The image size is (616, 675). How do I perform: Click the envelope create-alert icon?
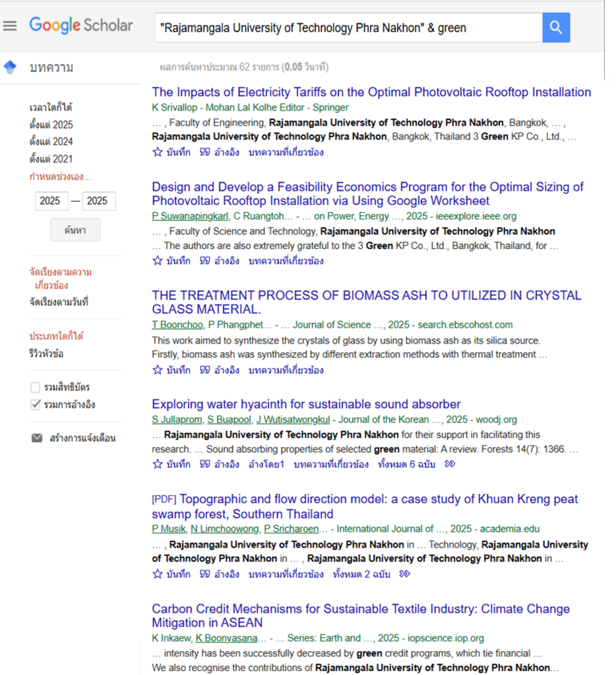37,438
